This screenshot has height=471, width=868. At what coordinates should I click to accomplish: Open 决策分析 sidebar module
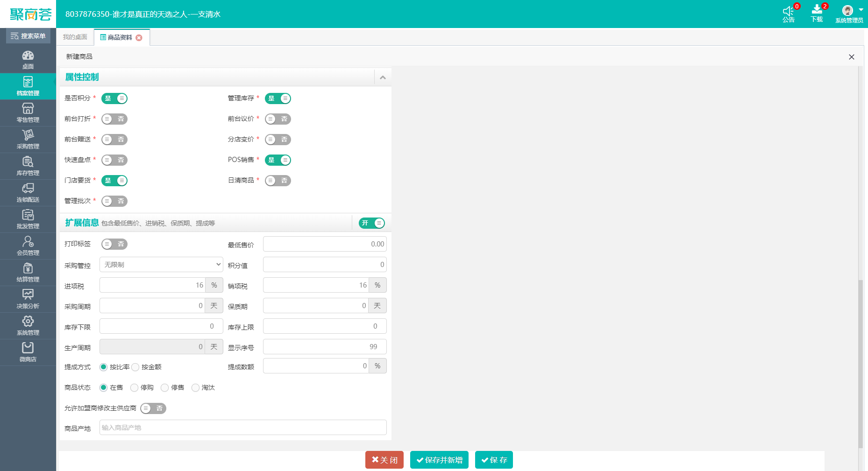pyautogui.click(x=28, y=299)
